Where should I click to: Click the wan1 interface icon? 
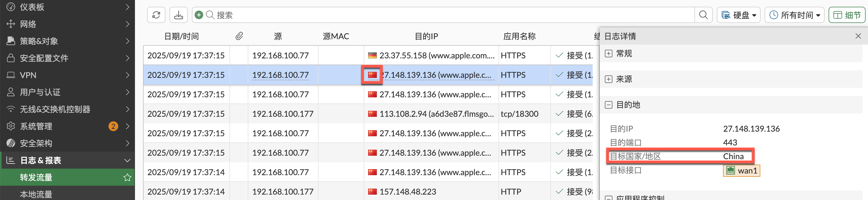[x=730, y=171]
